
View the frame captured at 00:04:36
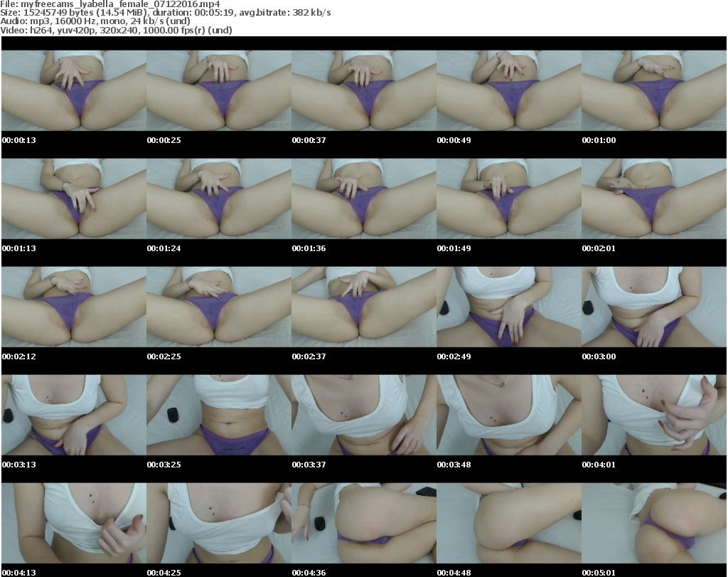click(364, 523)
